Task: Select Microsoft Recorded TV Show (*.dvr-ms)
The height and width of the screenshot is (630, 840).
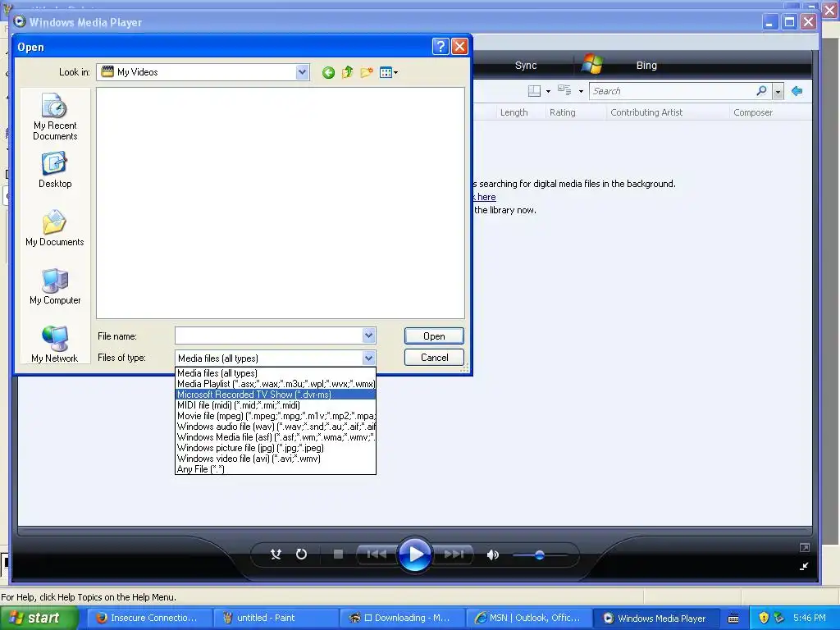Action: pyautogui.click(x=276, y=395)
